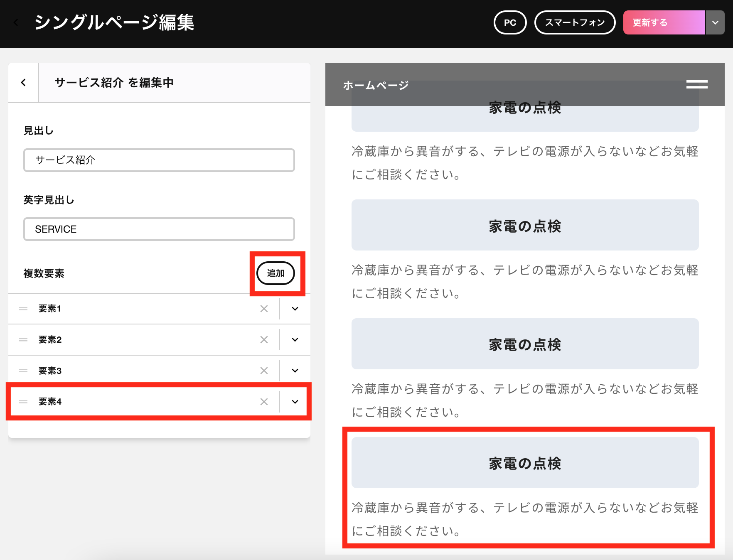The image size is (733, 560).
Task: Switch preview to PC view
Action: [510, 22]
